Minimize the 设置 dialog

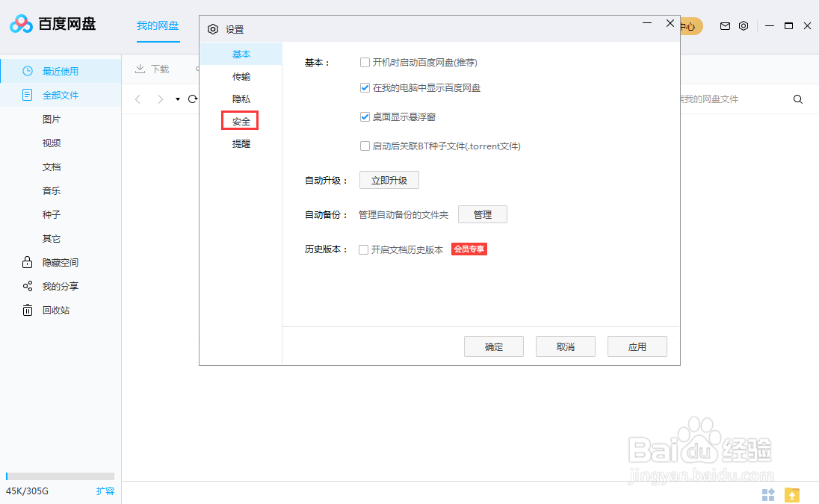[x=647, y=23]
